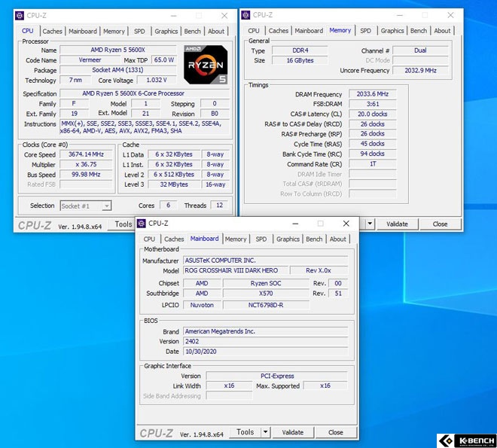Image resolution: width=497 pixels, height=448 pixels.
Task: Click Tools button in CPU window
Action: [121, 224]
